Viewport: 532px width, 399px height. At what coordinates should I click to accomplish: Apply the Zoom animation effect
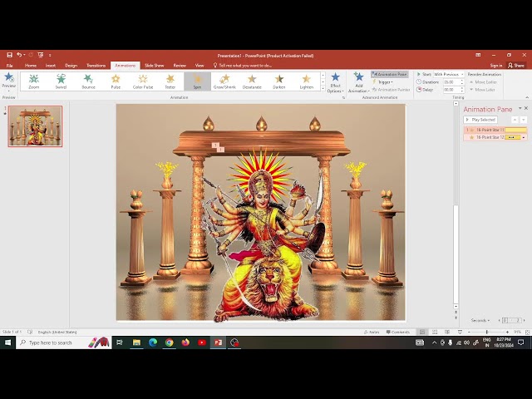coord(33,81)
